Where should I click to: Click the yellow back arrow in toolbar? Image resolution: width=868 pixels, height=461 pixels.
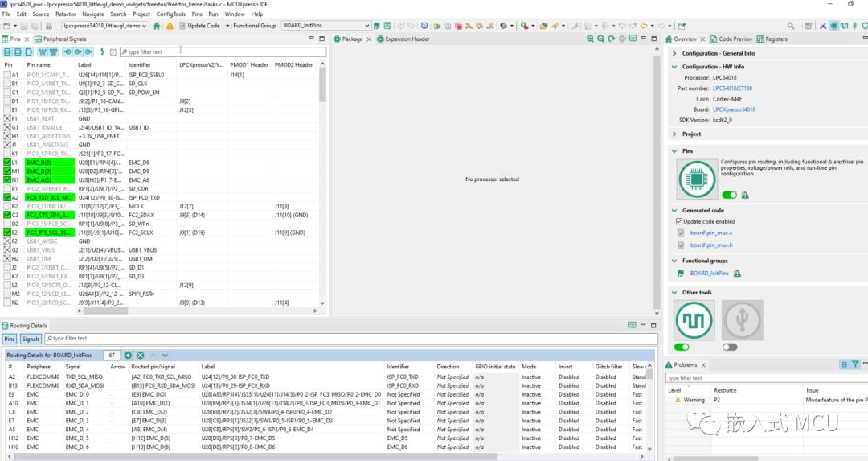pyautogui.click(x=643, y=26)
